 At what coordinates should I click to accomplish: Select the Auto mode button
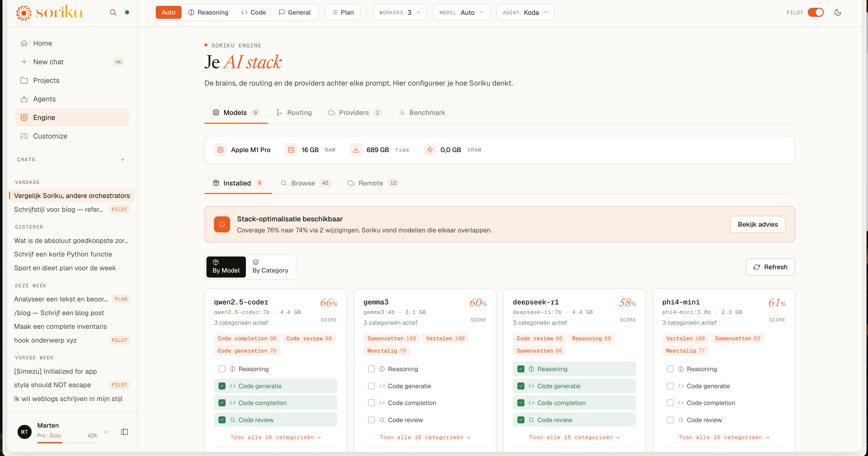tap(169, 13)
